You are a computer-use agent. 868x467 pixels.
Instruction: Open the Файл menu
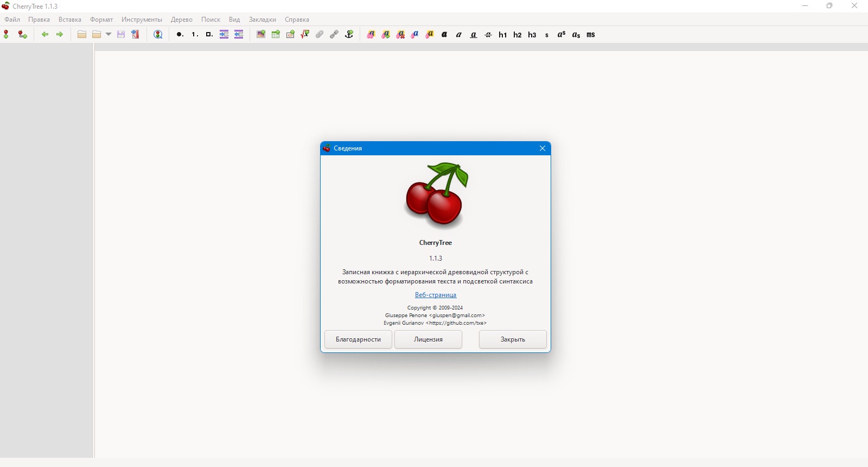(x=12, y=19)
